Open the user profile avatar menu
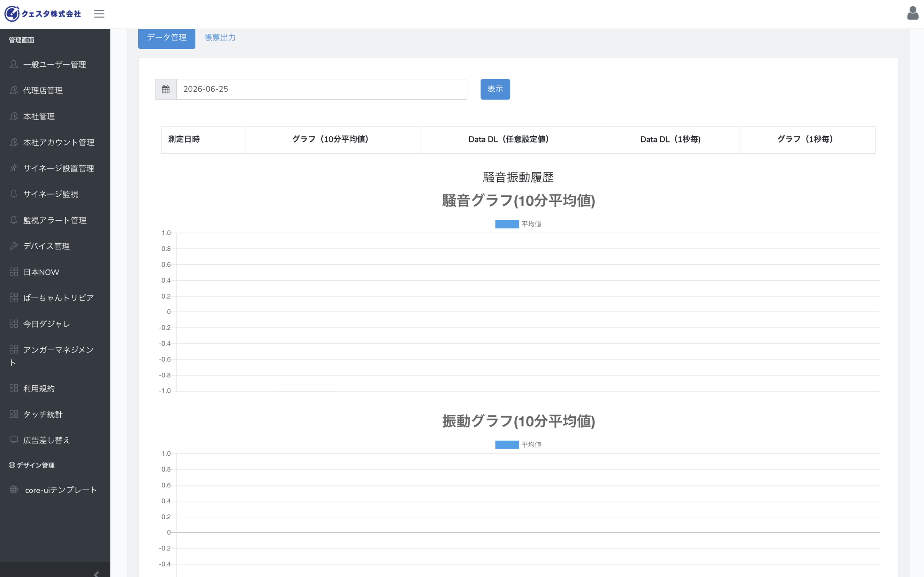Screen dimensions: 924x577 (x=912, y=13)
